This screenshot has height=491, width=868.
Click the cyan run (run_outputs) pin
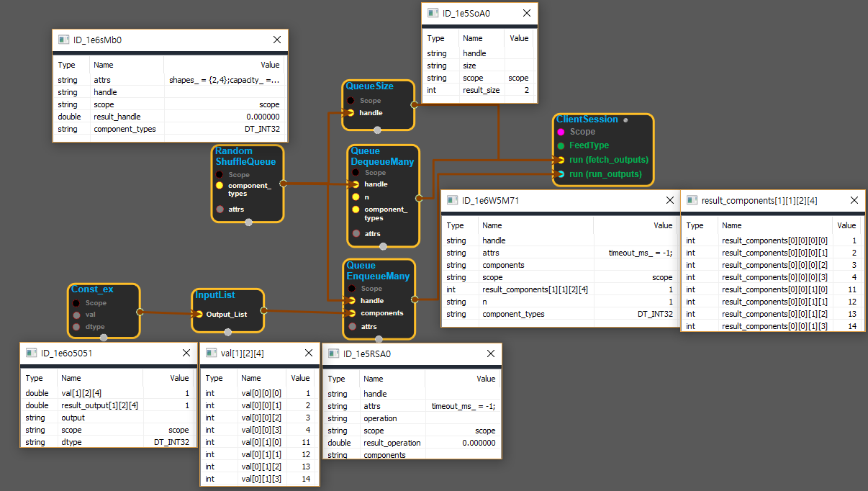click(561, 174)
